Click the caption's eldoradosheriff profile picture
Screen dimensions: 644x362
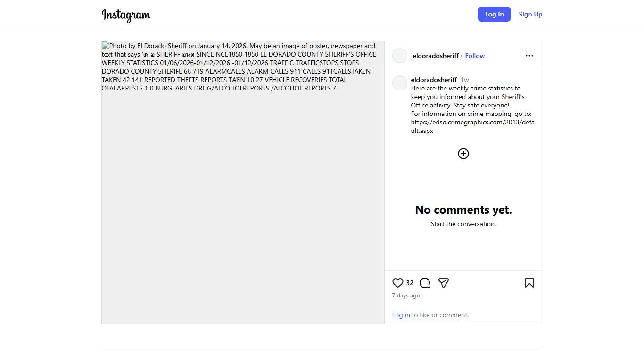[400, 83]
